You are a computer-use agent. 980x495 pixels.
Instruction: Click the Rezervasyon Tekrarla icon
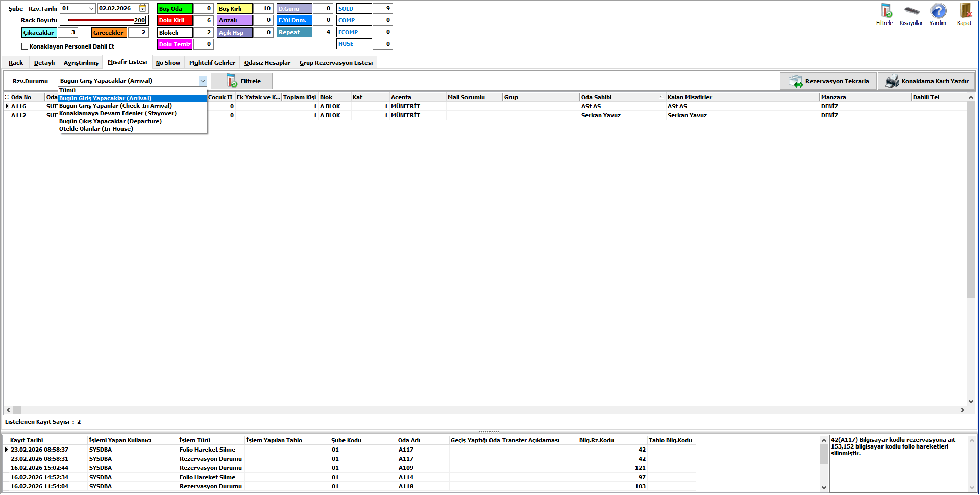coord(795,81)
